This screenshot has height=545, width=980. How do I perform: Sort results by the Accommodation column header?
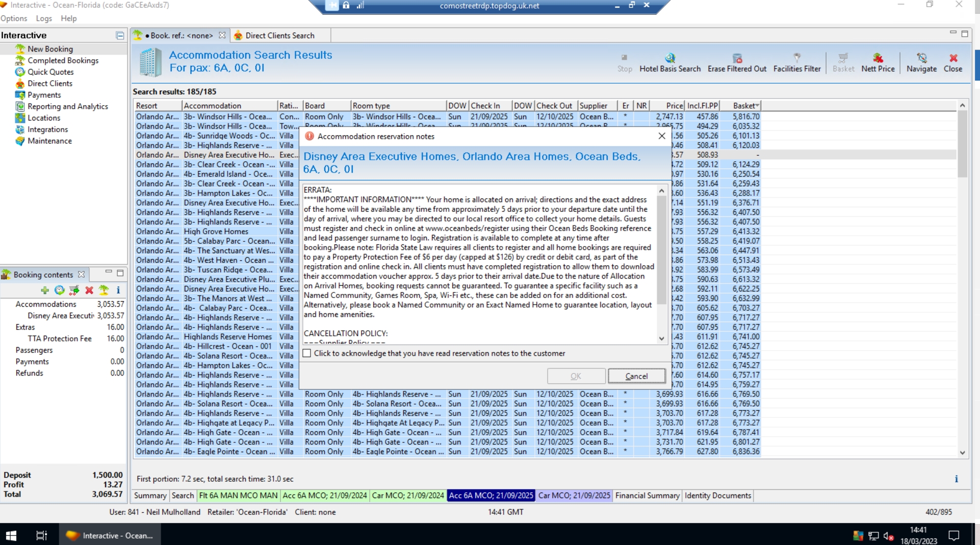[x=229, y=106]
